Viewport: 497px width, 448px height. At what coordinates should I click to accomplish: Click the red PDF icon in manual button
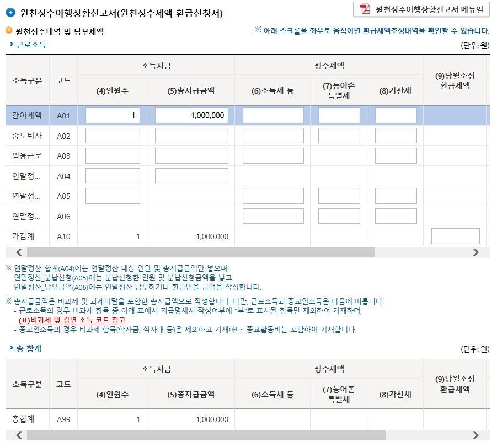tap(365, 9)
